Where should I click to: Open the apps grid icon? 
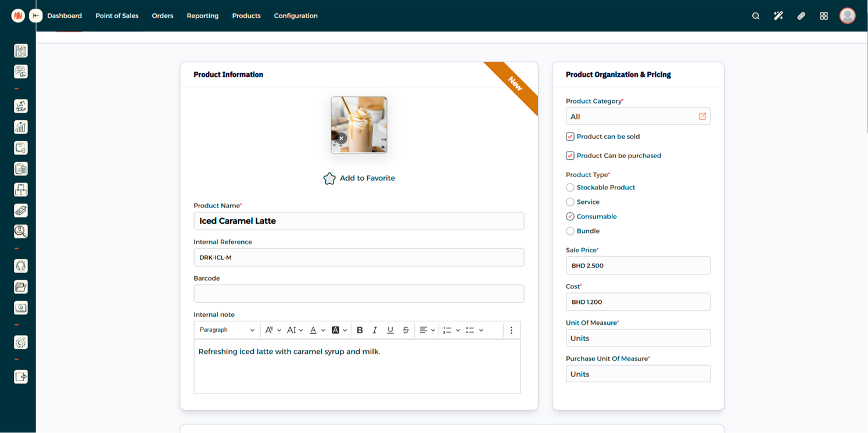tap(823, 16)
